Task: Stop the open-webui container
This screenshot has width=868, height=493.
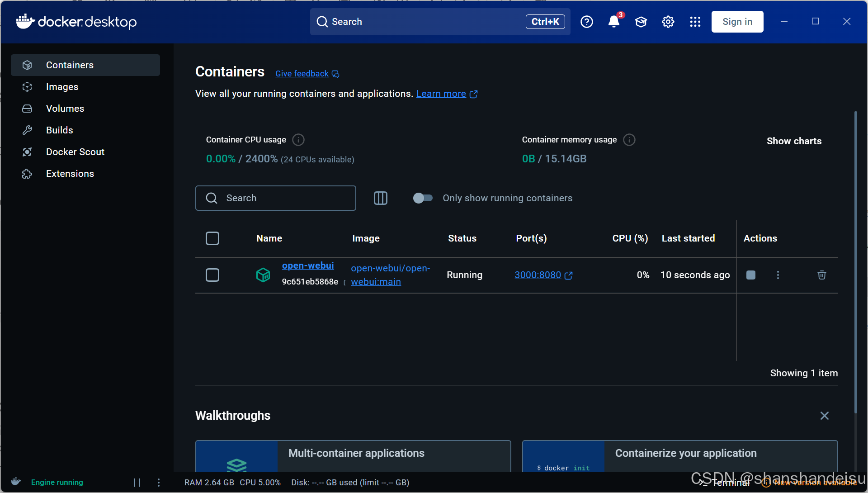Action: [750, 275]
